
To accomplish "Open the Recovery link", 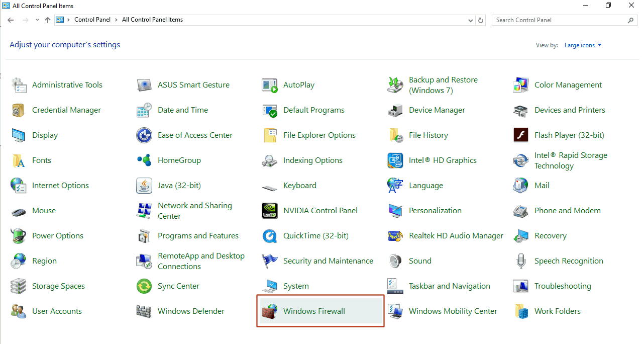I will (551, 236).
